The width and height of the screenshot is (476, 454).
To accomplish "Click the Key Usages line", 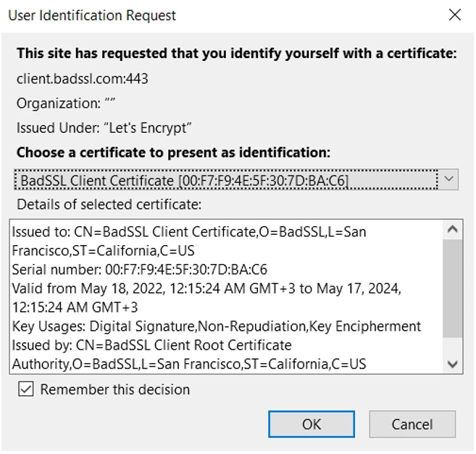I will [x=216, y=326].
